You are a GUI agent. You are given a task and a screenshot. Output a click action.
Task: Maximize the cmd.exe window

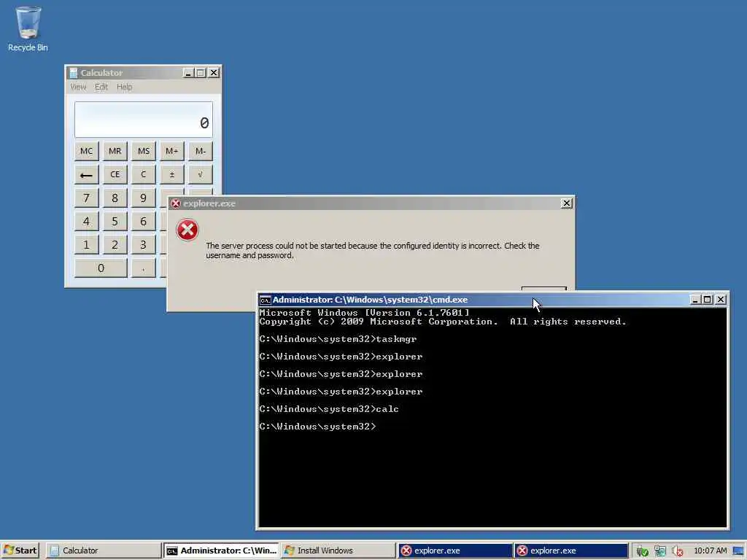pos(708,300)
